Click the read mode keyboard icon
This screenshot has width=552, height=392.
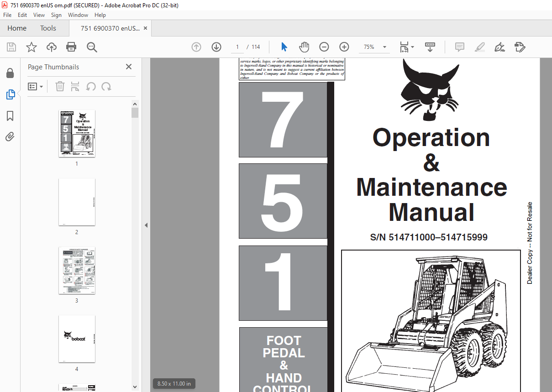click(430, 47)
